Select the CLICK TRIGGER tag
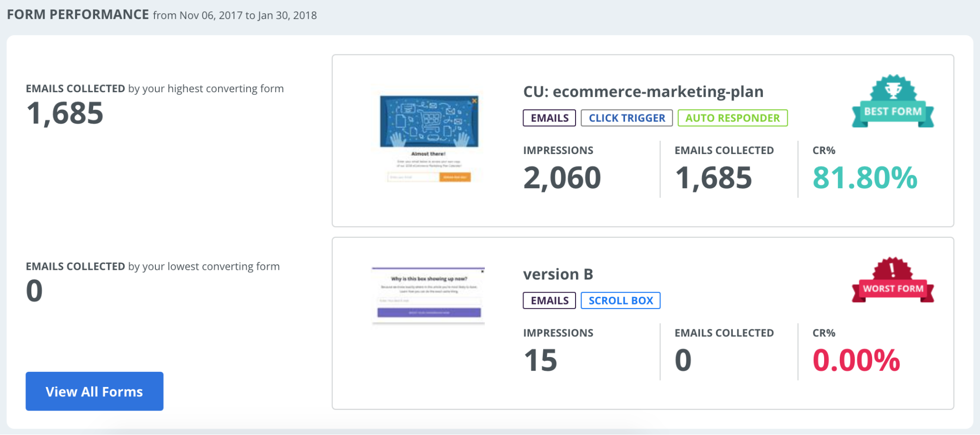This screenshot has height=435, width=980. [x=627, y=118]
